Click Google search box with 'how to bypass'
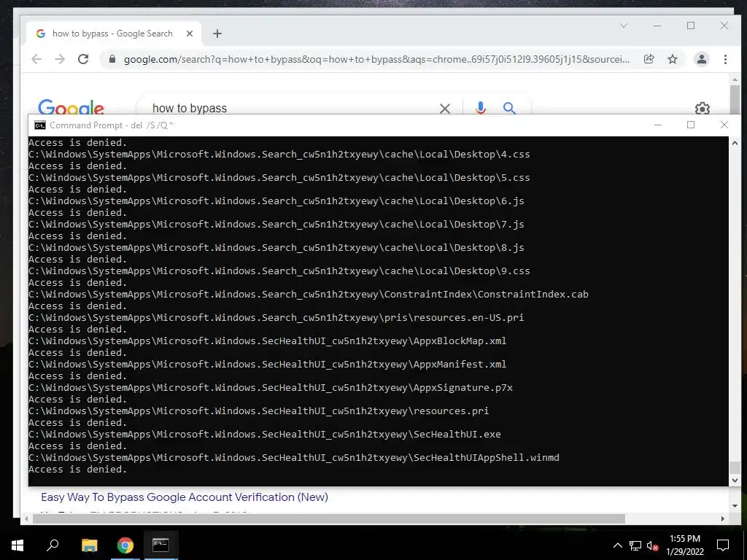Viewport: 747px width, 560px height. (x=290, y=108)
